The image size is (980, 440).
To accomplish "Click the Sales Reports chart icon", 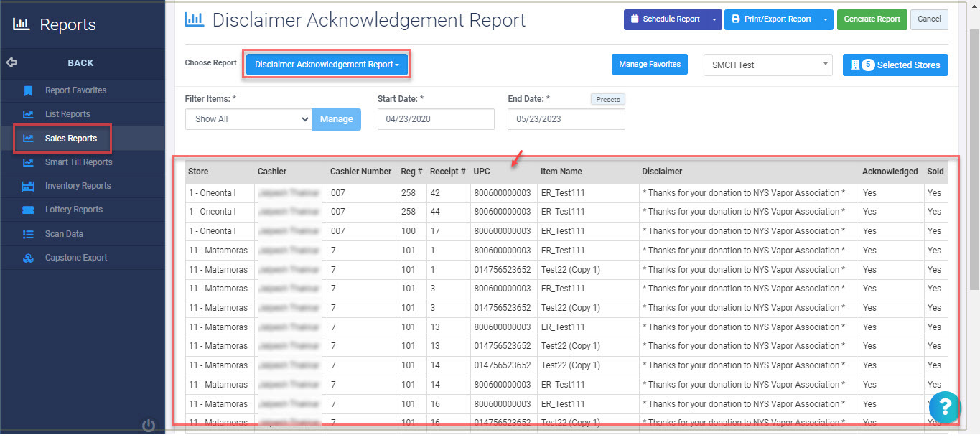I will click(28, 138).
